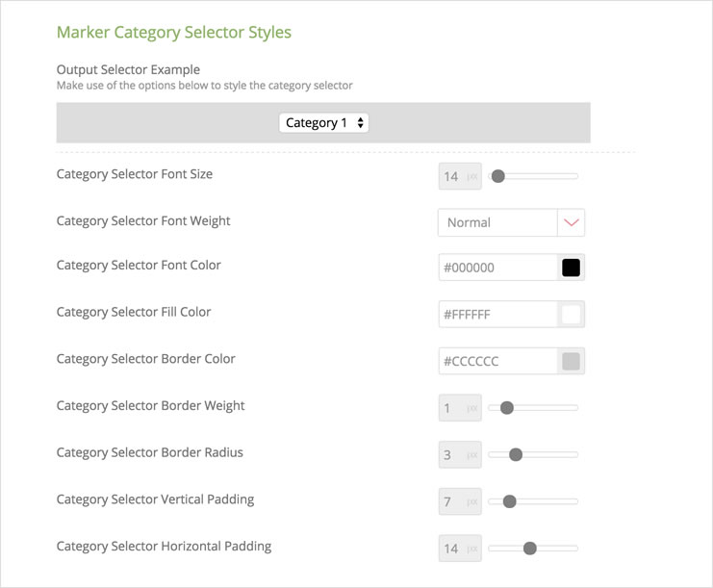Click the Horizontal Padding value box showing 14
This screenshot has width=713, height=588.
pyautogui.click(x=451, y=549)
